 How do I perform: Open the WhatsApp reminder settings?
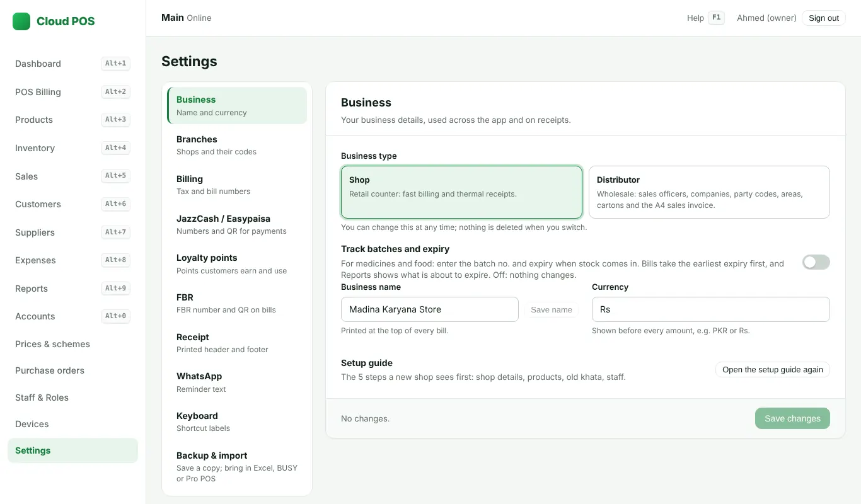click(x=237, y=382)
